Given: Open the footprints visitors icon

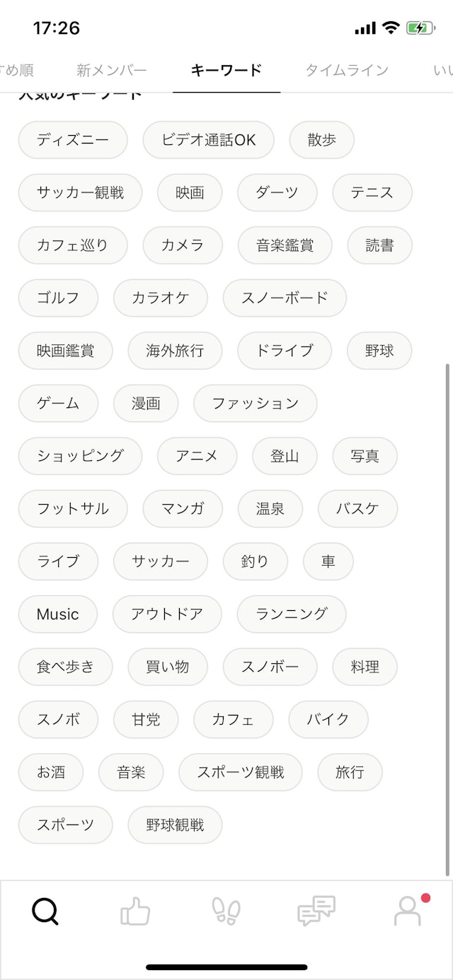Looking at the screenshot, I should [226, 912].
